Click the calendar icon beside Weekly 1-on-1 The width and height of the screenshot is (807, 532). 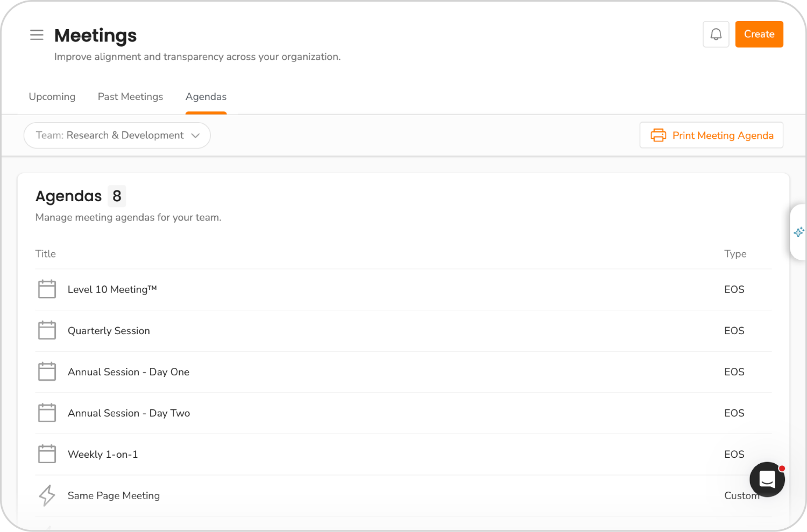point(47,453)
